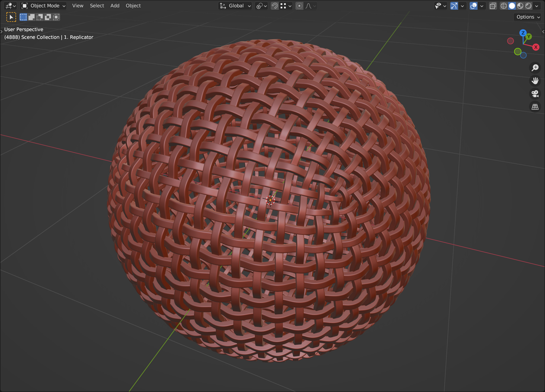The height and width of the screenshot is (392, 545).
Task: Switch to wireframe viewport shading
Action: pyautogui.click(x=504, y=5)
